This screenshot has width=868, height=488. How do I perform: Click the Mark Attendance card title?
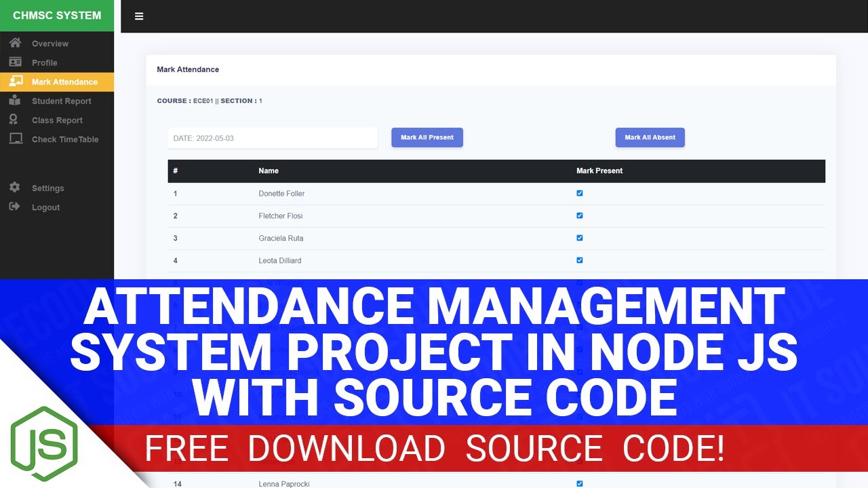pyautogui.click(x=188, y=69)
